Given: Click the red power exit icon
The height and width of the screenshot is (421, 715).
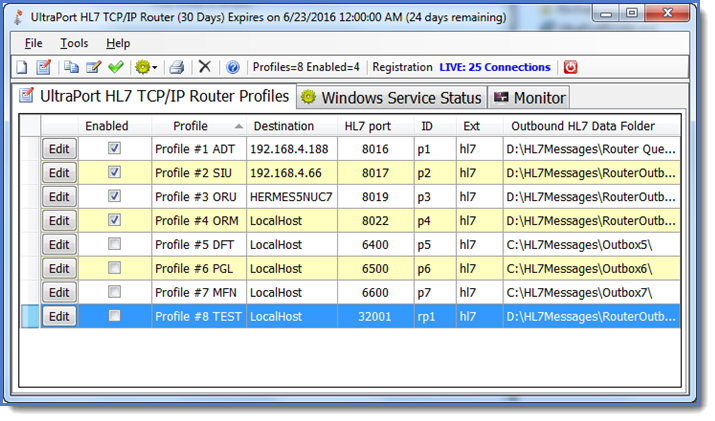Looking at the screenshot, I should 570,67.
